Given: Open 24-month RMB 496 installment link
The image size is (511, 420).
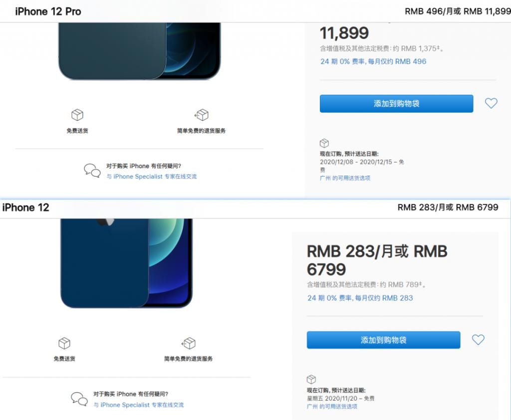Looking at the screenshot, I should coord(373,62).
